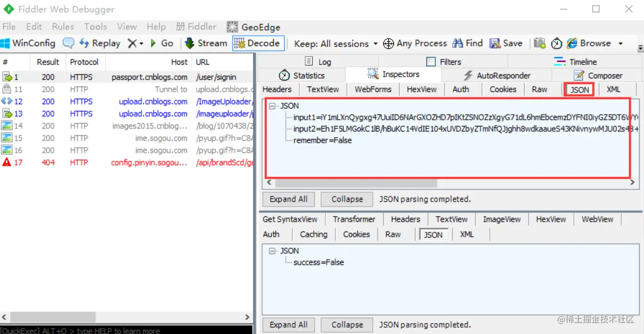This screenshot has height=334, width=644.
Task: Open the Statistics tab
Action: 301,76
